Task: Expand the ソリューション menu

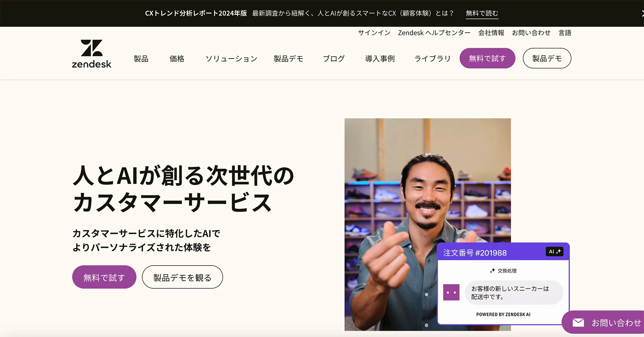Action: coord(231,59)
